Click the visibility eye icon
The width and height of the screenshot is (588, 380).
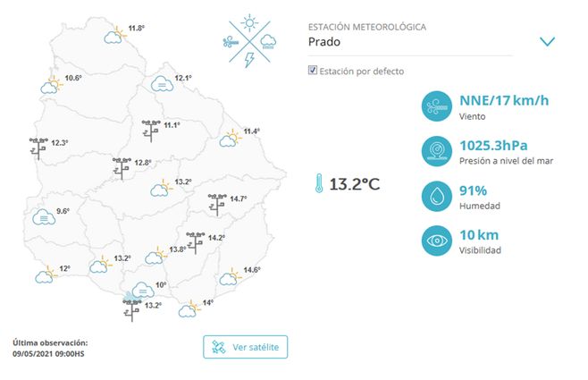pos(438,241)
